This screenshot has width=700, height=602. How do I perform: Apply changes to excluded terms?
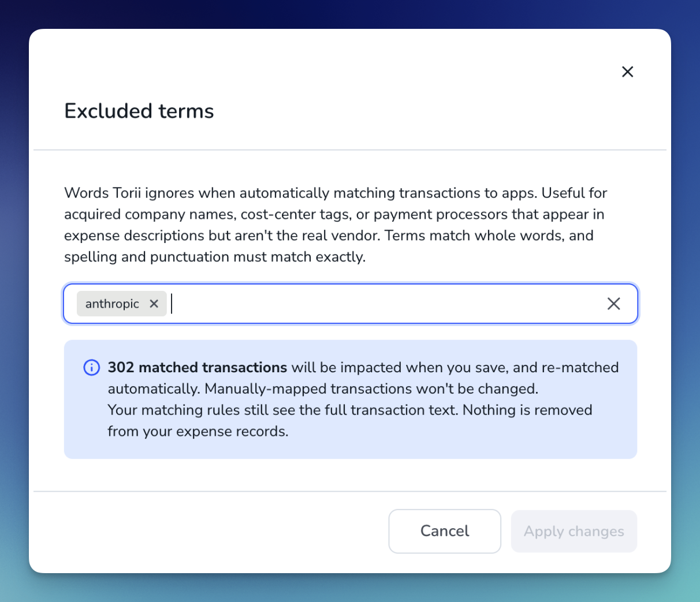pos(574,531)
